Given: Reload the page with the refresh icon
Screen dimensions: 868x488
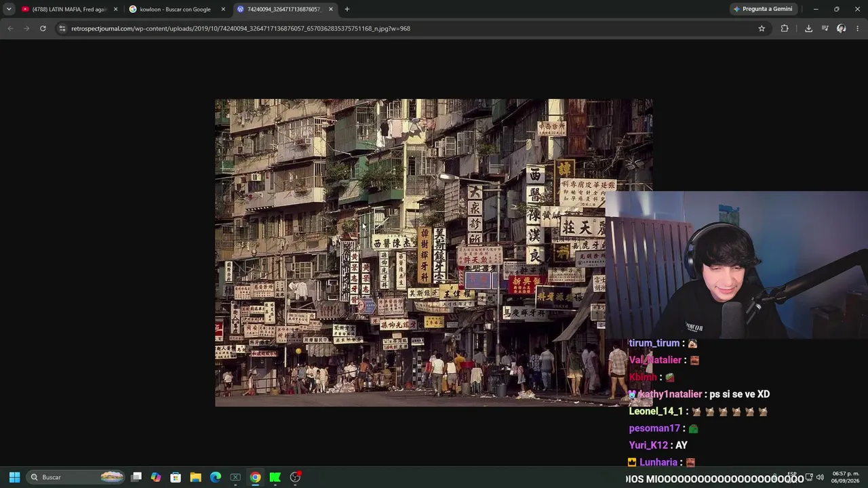Looking at the screenshot, I should (43, 28).
